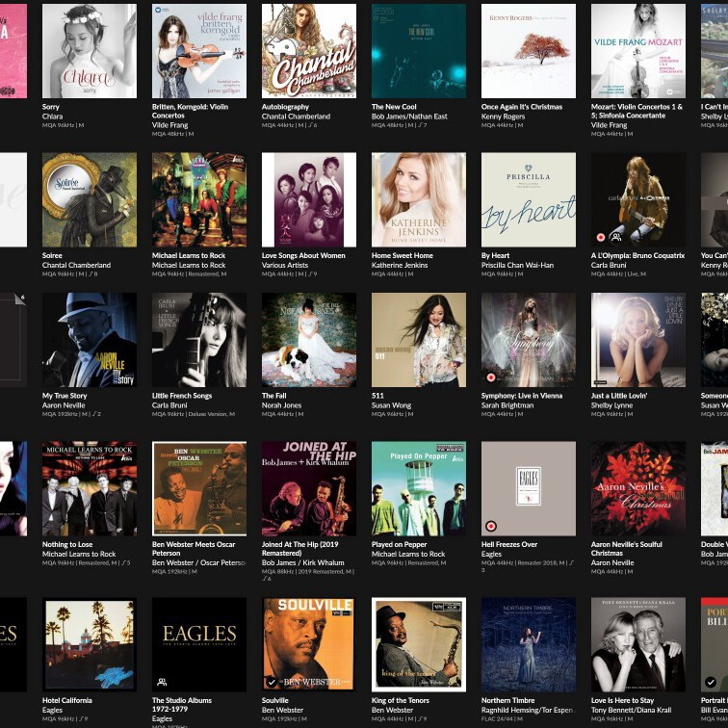Open the Love Is Here to Stay cover
The height and width of the screenshot is (728, 728).
[637, 644]
